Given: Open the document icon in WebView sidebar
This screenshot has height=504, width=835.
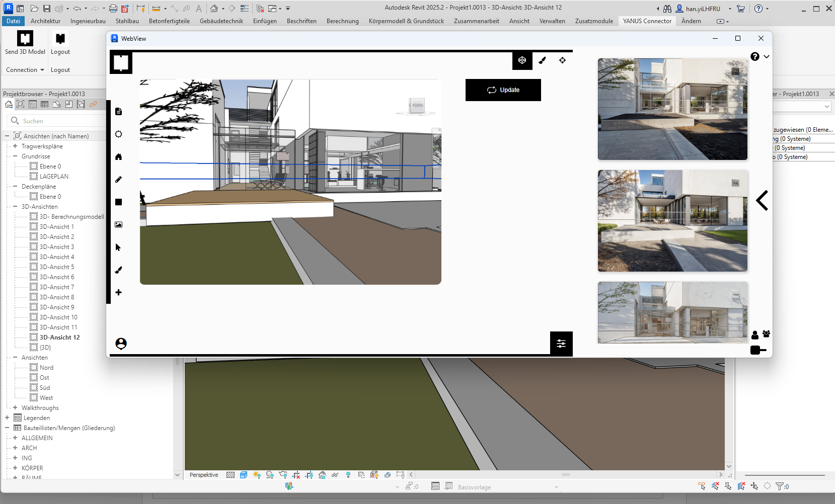Looking at the screenshot, I should point(119,112).
